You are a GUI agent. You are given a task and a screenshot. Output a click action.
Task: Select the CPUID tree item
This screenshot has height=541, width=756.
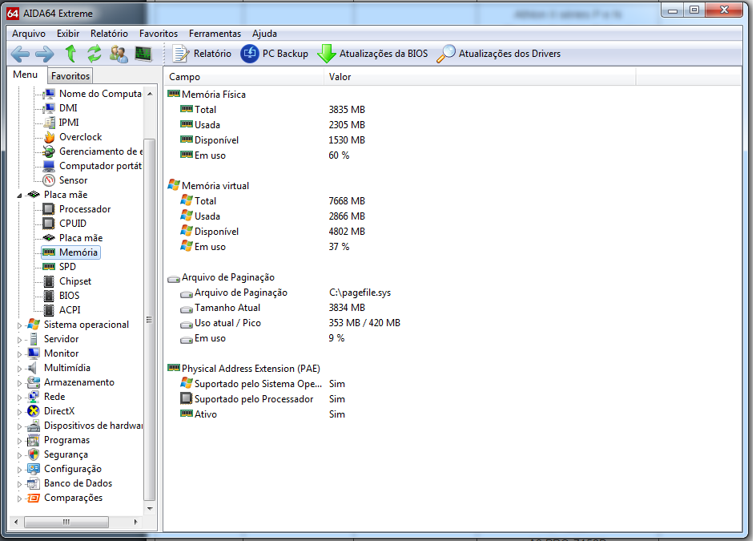tap(65, 224)
